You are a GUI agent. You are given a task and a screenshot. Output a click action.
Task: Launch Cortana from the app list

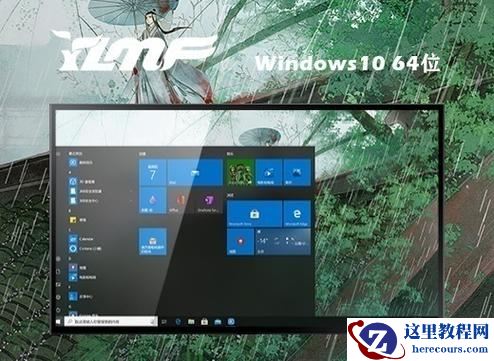[85, 249]
